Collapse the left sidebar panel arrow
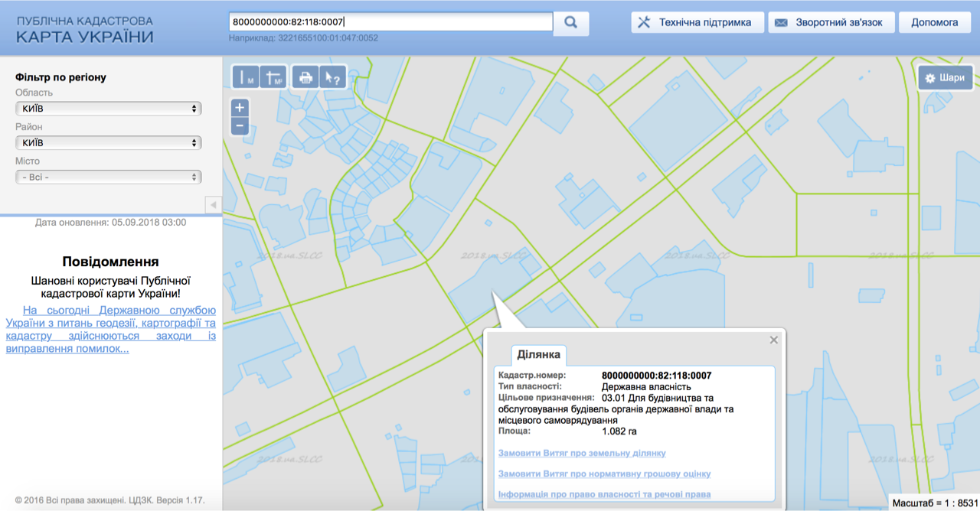 click(214, 205)
